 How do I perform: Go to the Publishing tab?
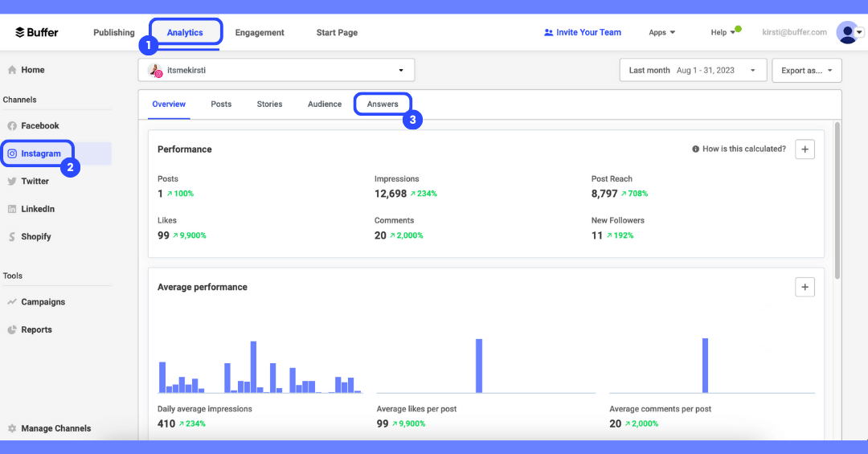pos(114,33)
